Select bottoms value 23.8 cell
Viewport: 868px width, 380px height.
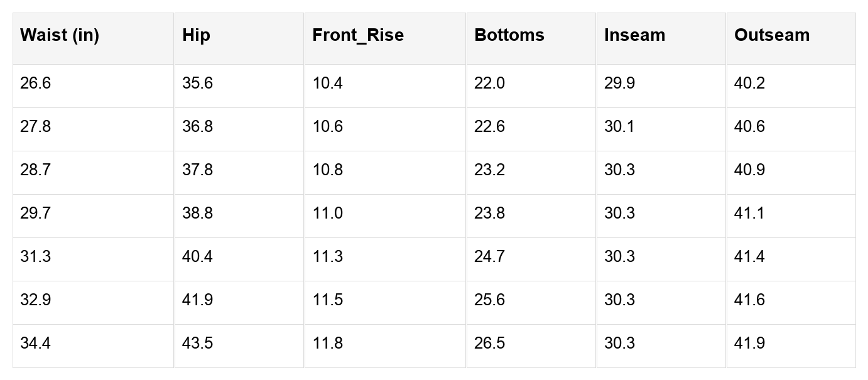531,216
